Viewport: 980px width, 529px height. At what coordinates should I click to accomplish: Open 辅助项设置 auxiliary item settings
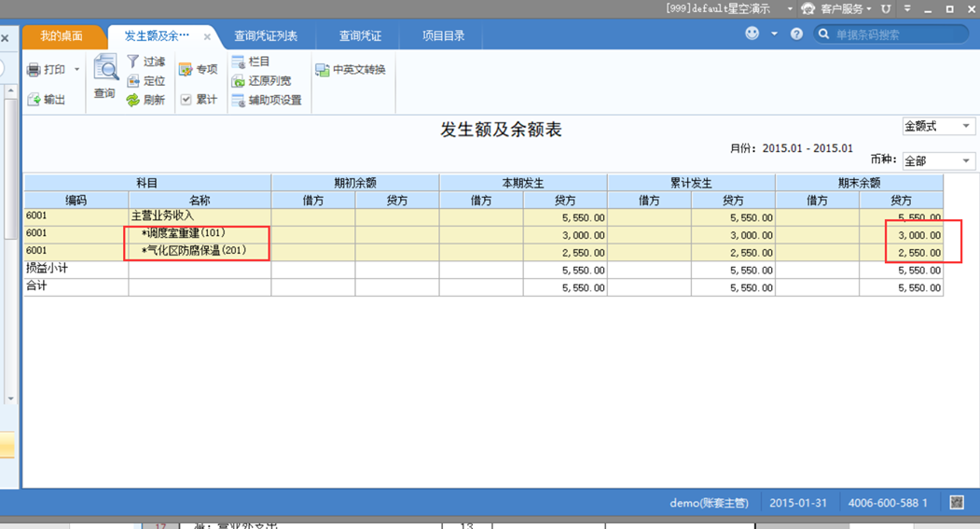click(237, 100)
